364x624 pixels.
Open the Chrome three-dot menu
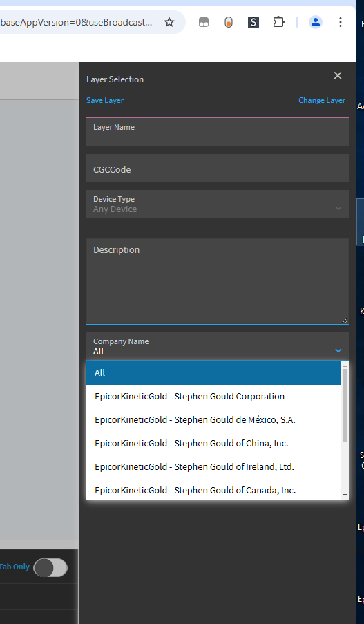tap(340, 22)
